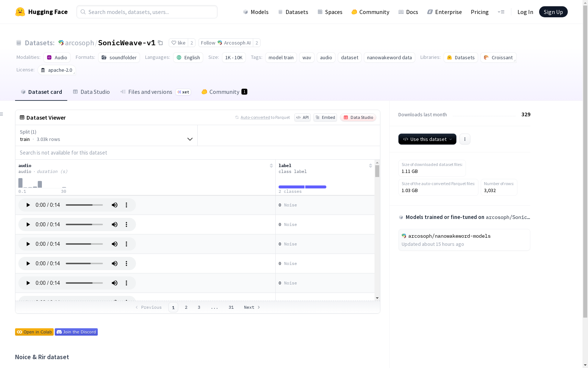This screenshot has height=368, width=588.
Task: Click the Embed button
Action: pyautogui.click(x=325, y=117)
